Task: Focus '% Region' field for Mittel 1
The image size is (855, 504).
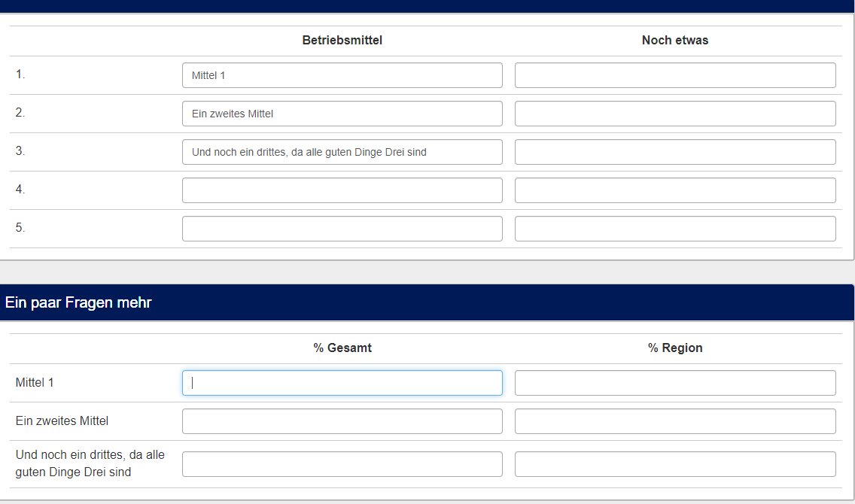Action: point(674,383)
